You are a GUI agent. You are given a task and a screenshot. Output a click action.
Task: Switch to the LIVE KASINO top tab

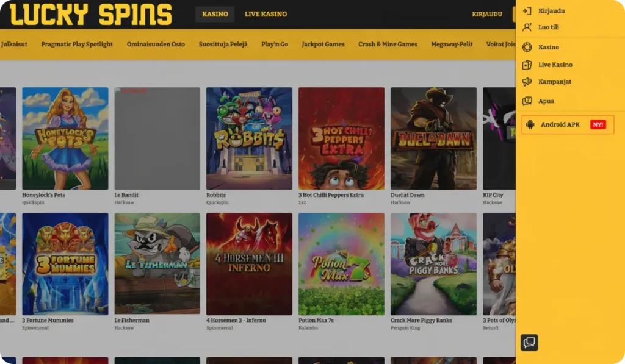click(x=266, y=14)
